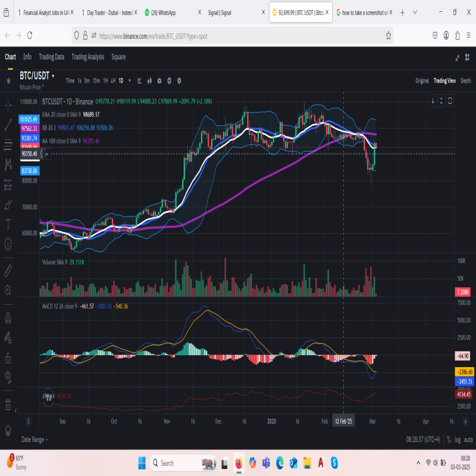Open File Explorer from taskbar

click(x=307, y=463)
